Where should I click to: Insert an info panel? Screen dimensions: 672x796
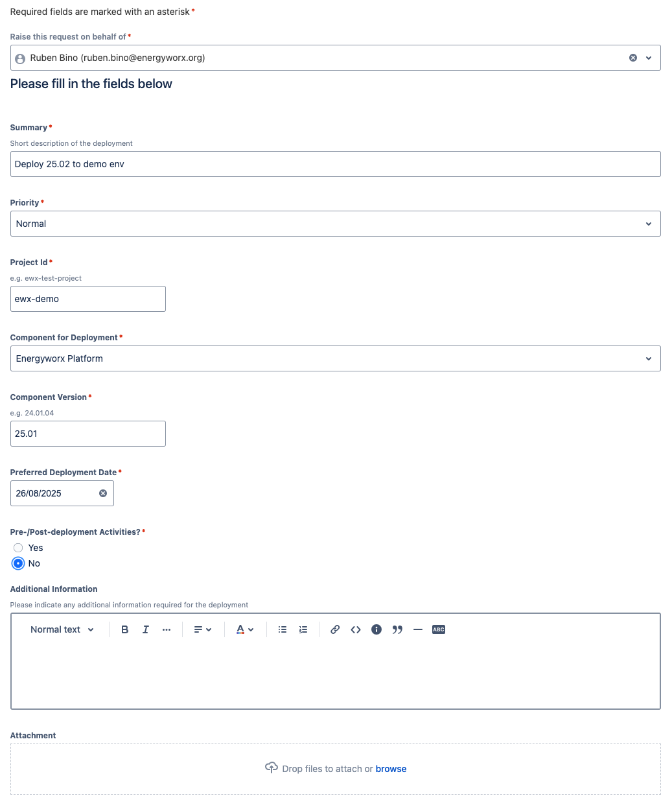coord(377,629)
